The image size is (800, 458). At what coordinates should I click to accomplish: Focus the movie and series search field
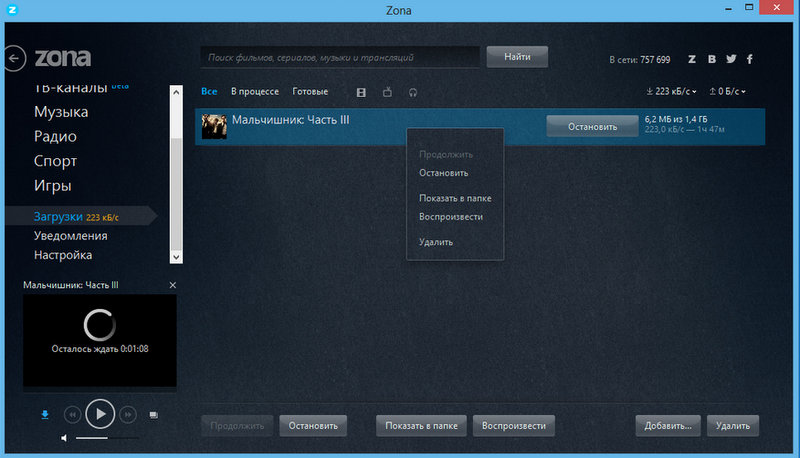[x=340, y=57]
